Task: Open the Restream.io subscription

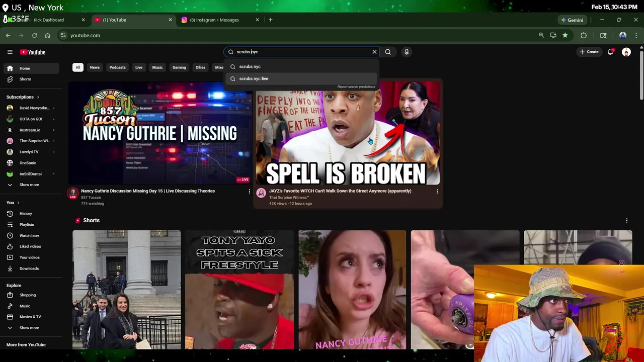Action: tap(30, 130)
